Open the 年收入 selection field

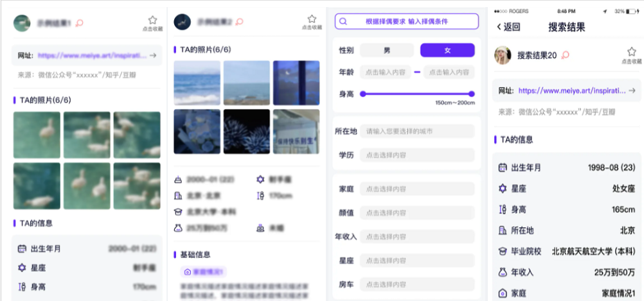coord(416,236)
